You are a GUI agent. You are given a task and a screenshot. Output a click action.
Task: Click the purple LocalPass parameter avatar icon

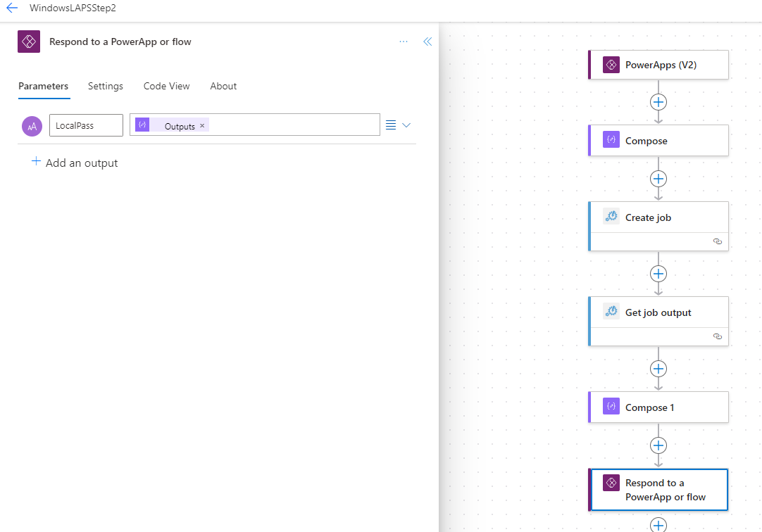[32, 125]
